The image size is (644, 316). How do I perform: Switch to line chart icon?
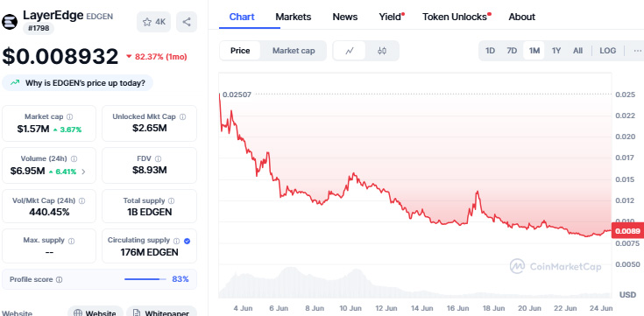coord(350,51)
